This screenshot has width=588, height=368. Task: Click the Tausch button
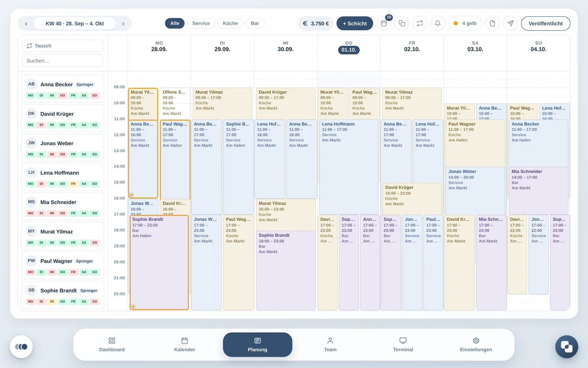click(x=62, y=46)
